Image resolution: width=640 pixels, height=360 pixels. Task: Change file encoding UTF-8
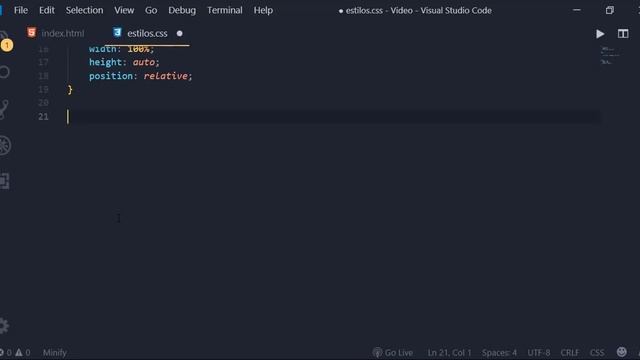point(539,352)
